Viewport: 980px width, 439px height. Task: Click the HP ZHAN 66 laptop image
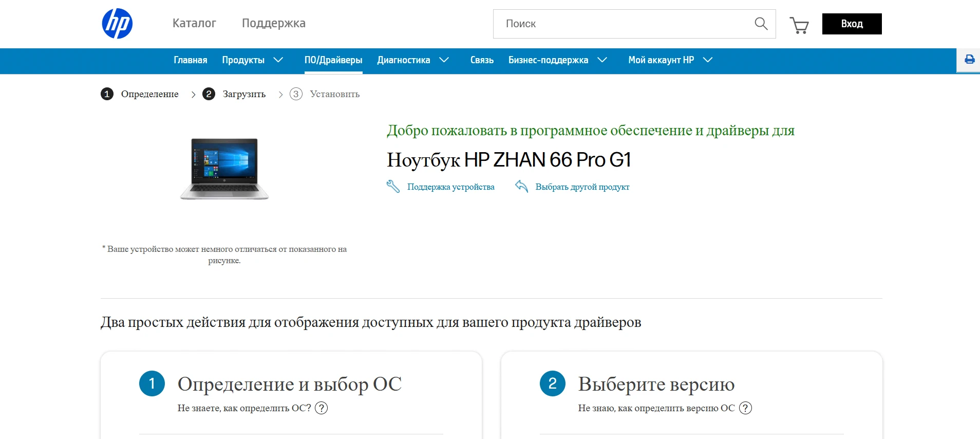[224, 169]
